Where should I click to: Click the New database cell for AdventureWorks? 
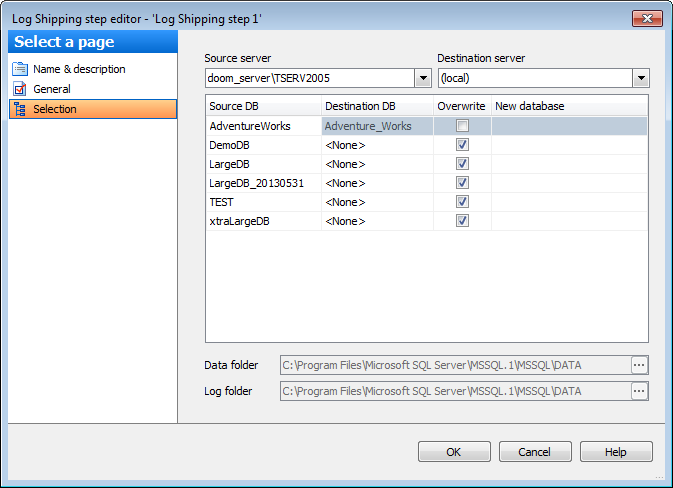[x=569, y=126]
